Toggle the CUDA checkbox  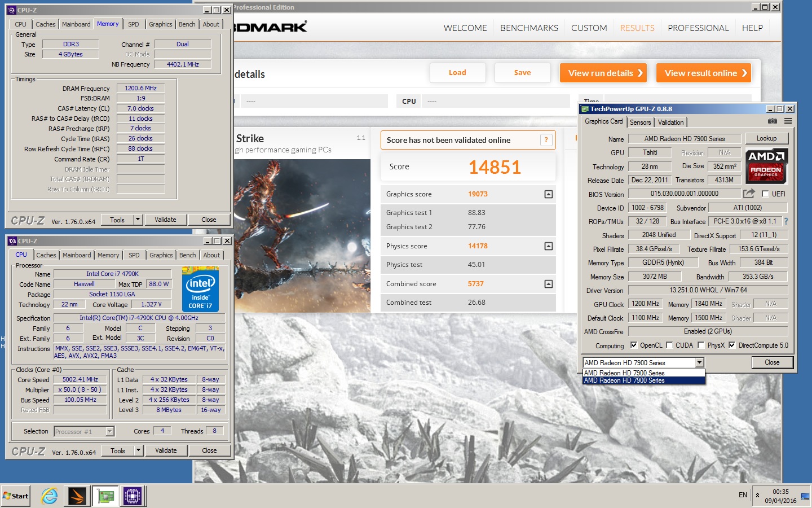[x=669, y=345]
